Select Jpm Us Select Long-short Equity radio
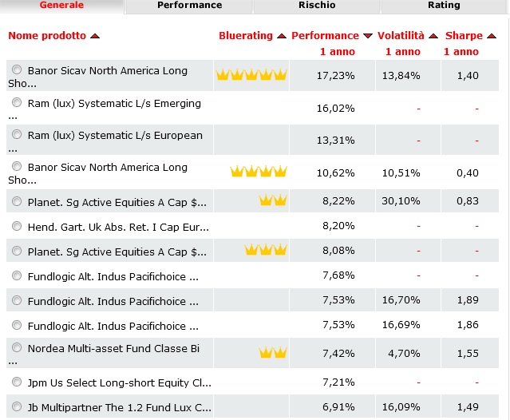This screenshot has height=420, width=510. [x=17, y=382]
